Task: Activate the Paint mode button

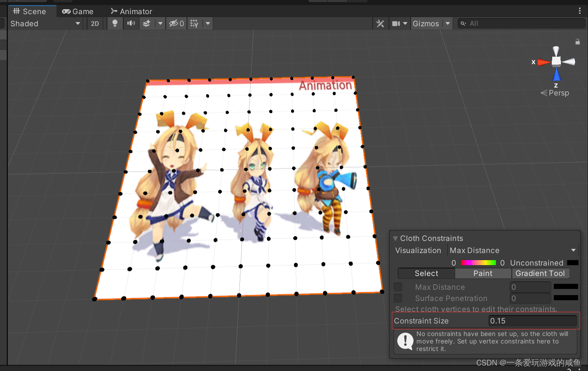Action: click(483, 273)
